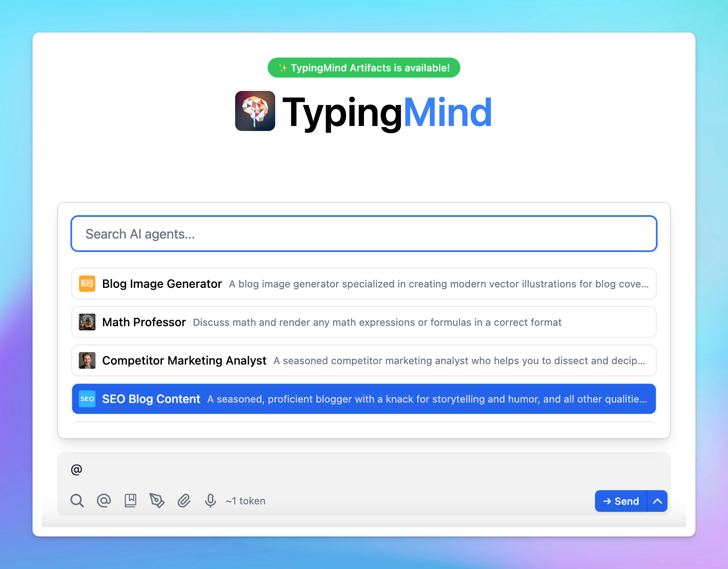This screenshot has height=569, width=728.
Task: Select the highlighted SEO Blog Content agent
Action: pyautogui.click(x=364, y=399)
